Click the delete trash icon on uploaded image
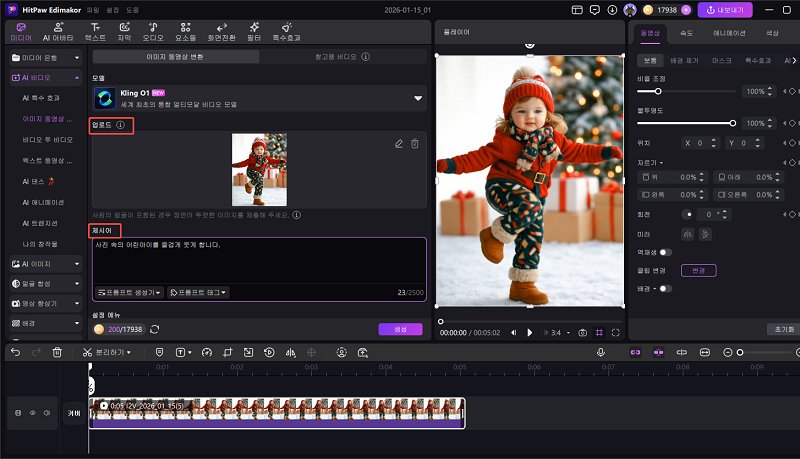This screenshot has height=459, width=800. click(414, 144)
